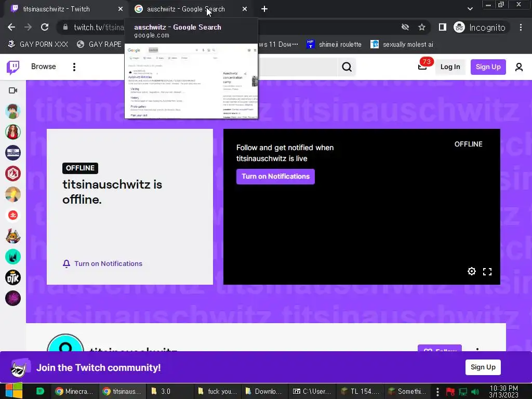Click the red flag tray icon
This screenshot has width=532, height=399.
coord(450,392)
